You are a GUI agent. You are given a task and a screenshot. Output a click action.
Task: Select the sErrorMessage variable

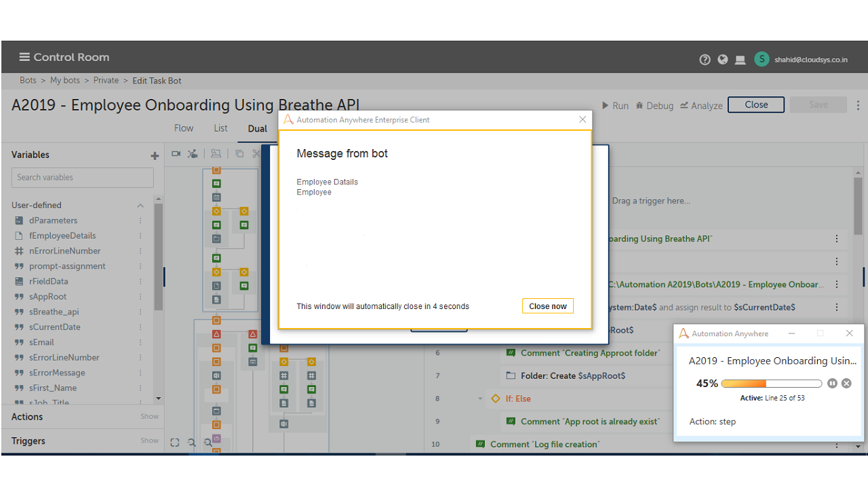pyautogui.click(x=57, y=373)
